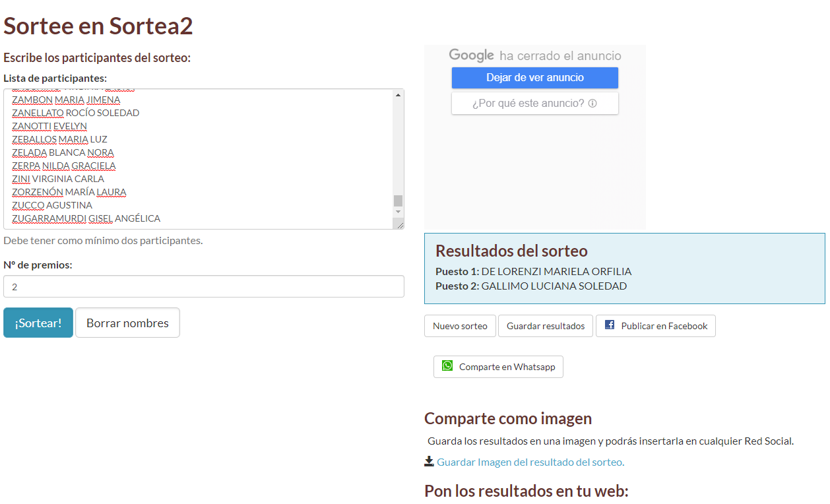Click the participants list scrollbar thumb
830x504 pixels.
click(398, 201)
